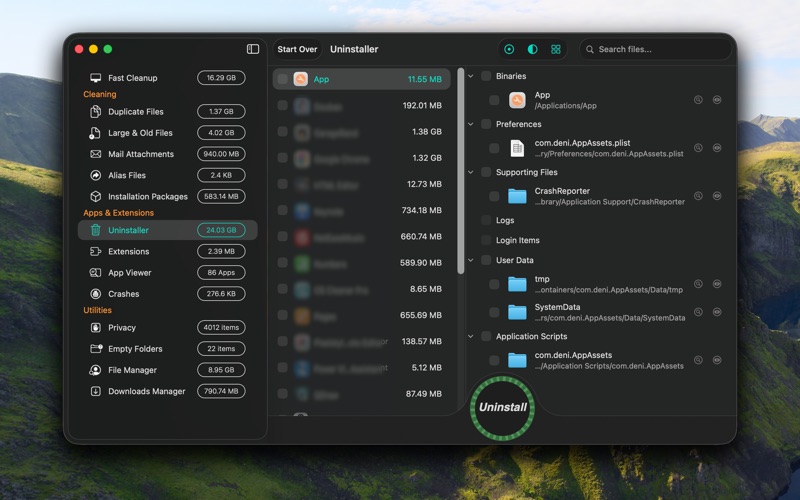The height and width of the screenshot is (500, 800).
Task: Reveal tmp folder with magnifier icon
Action: 698,284
